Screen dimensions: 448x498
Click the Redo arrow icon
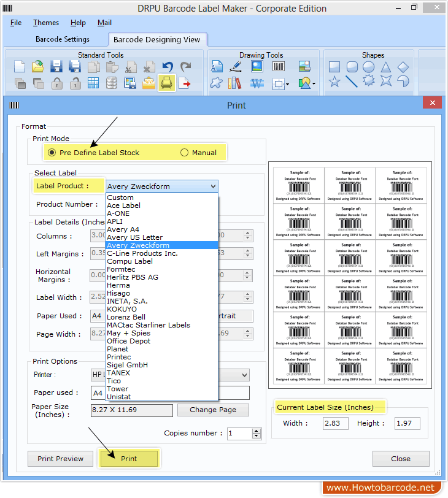pos(185,67)
